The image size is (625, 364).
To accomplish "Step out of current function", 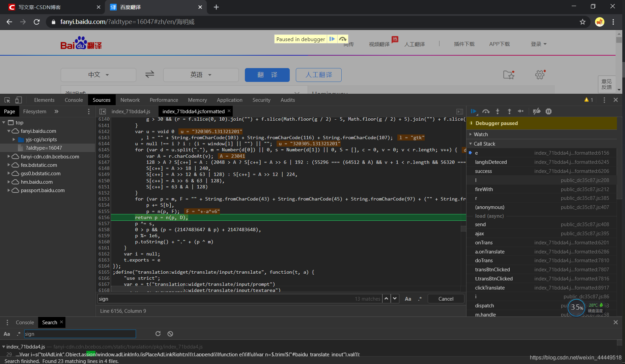I will 509,111.
